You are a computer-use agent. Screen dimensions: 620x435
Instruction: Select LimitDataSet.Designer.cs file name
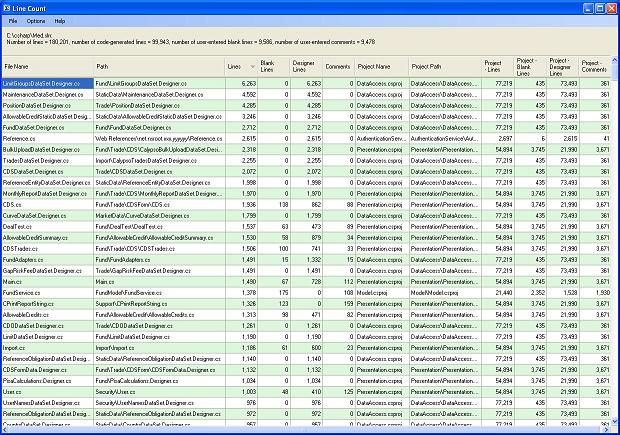[33, 337]
